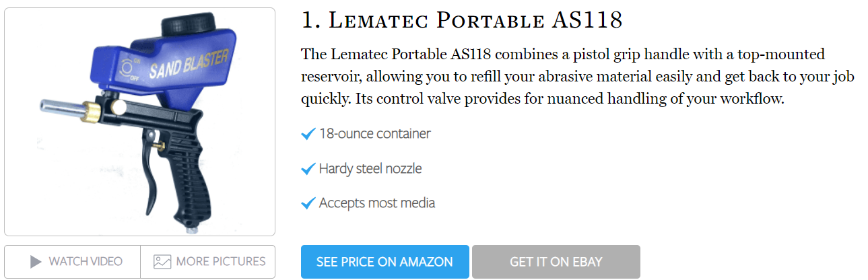Screen dimensions: 868x280
Task: Click the checkmark next to 18-ounce container
Action: 308,134
